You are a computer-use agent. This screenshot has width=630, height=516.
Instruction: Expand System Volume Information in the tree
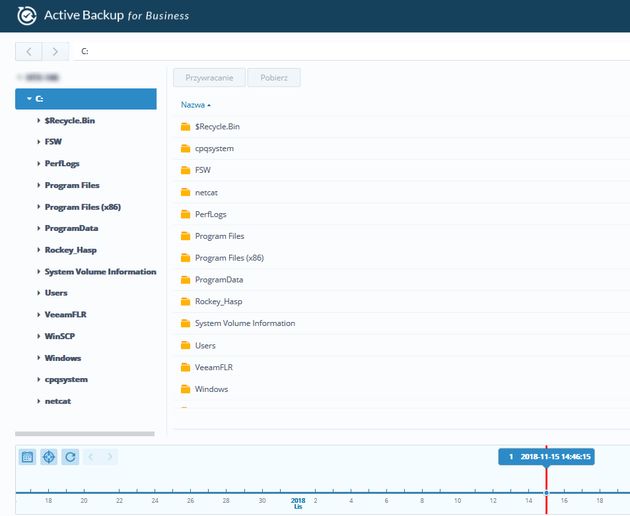39,271
